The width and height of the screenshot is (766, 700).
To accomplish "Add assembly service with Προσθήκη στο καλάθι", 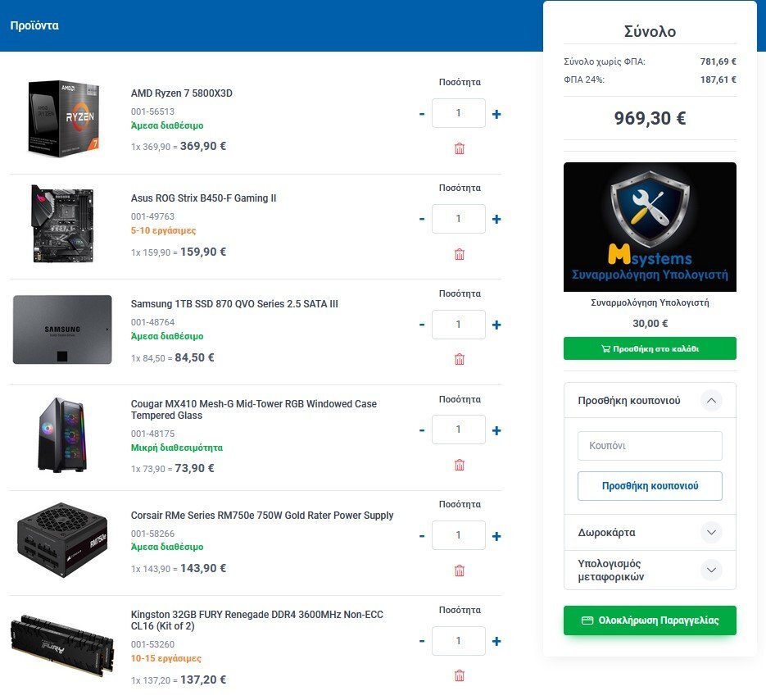I will pos(650,348).
